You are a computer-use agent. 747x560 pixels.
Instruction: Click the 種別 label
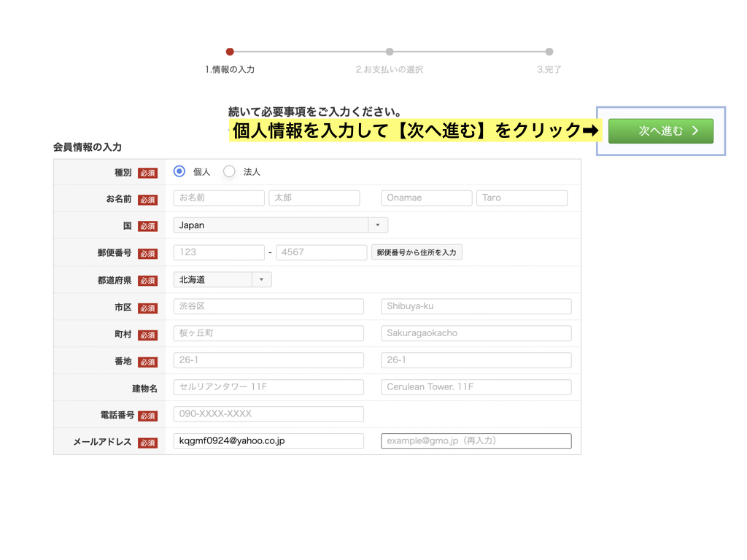(123, 172)
